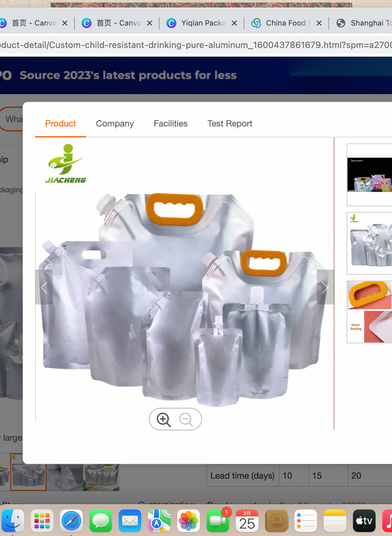Select the orange handle Good Sealing thumbnail
The width and height of the screenshot is (392, 536).
[x=370, y=312]
